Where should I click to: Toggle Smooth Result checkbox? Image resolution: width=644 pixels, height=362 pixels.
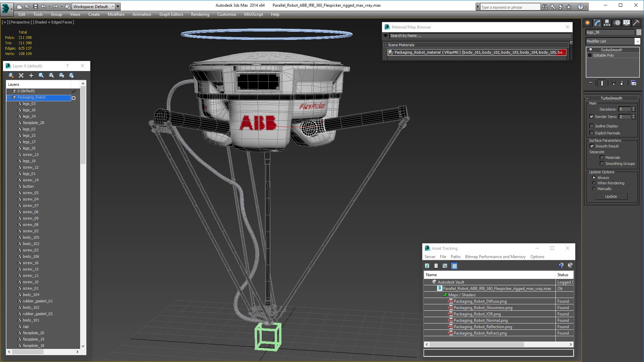click(x=592, y=146)
